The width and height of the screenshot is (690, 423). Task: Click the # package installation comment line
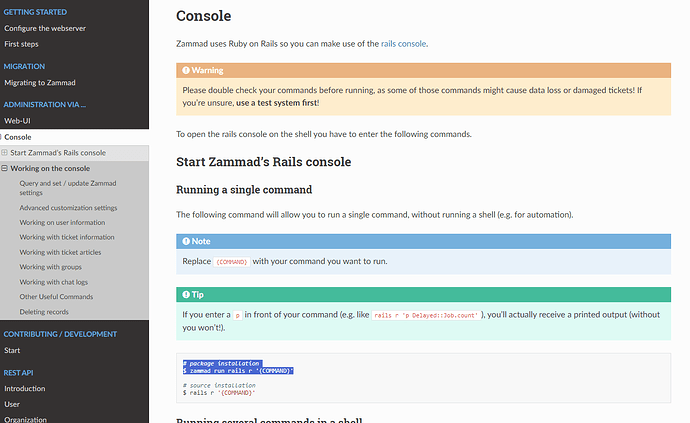point(222,364)
